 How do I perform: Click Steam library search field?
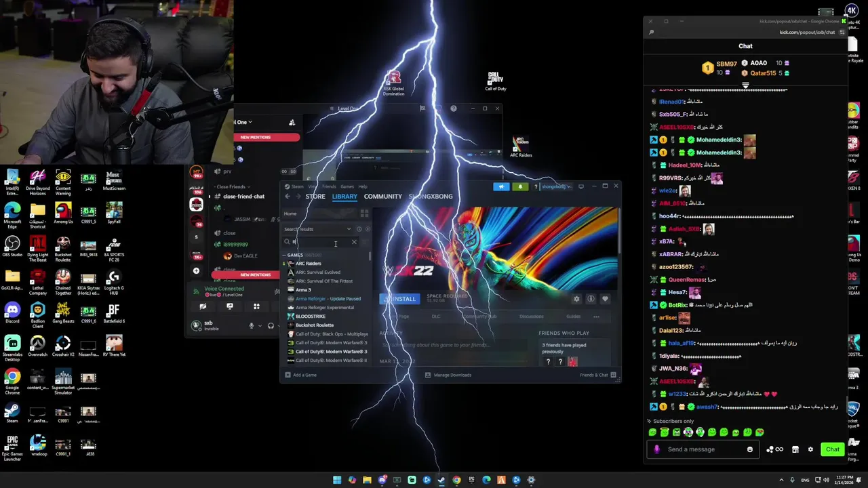319,242
